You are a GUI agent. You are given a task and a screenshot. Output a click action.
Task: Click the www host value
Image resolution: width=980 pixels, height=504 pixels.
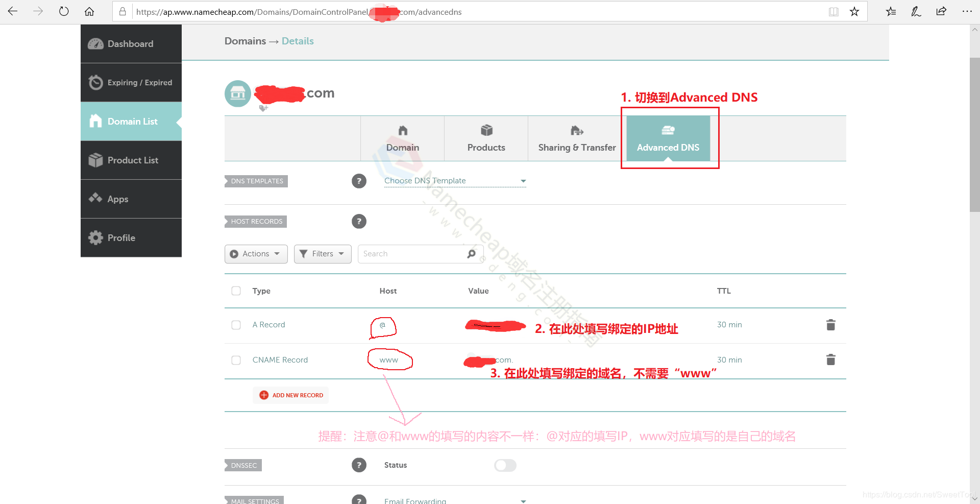click(388, 360)
